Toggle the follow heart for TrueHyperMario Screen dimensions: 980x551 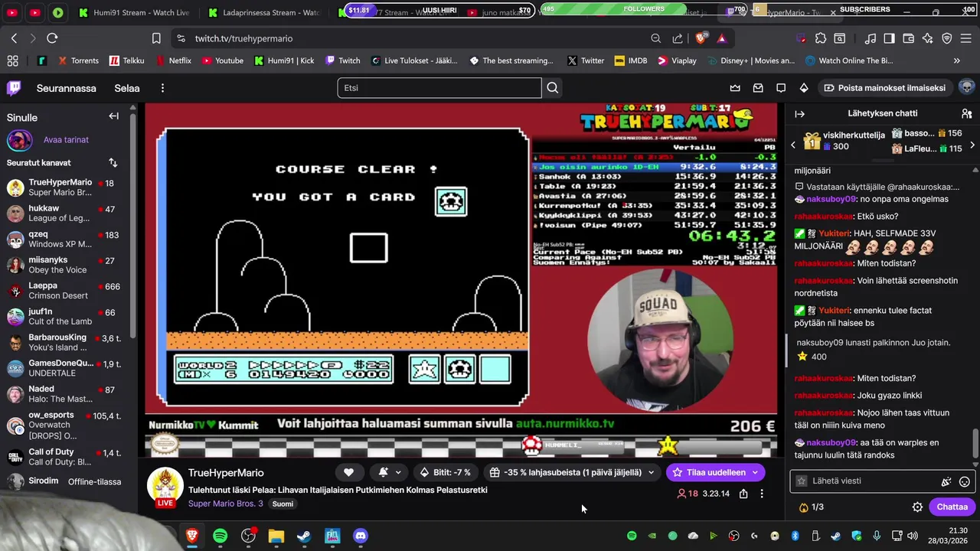[x=348, y=472]
